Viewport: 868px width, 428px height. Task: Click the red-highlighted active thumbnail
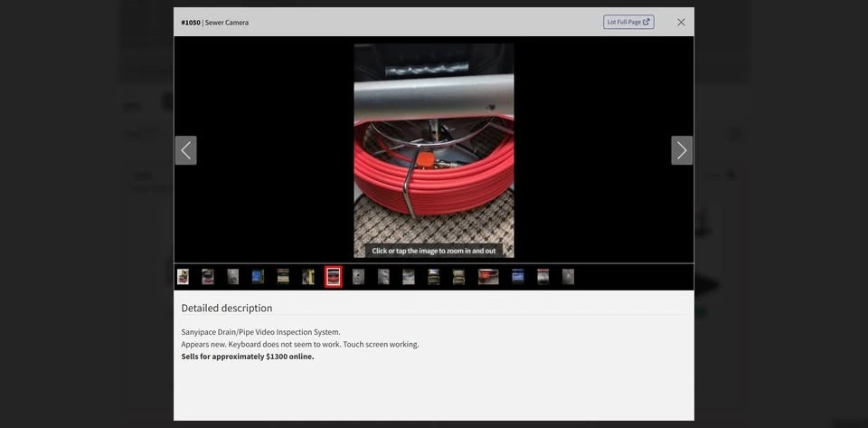click(334, 277)
